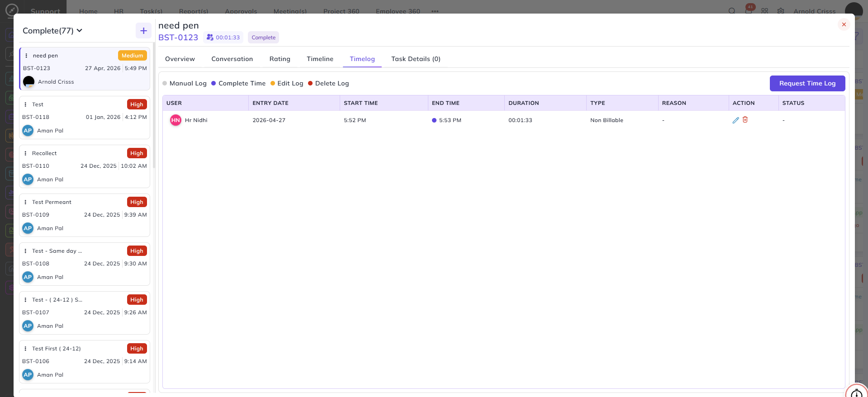Image resolution: width=868 pixels, height=397 pixels.
Task: Open the Rating tab
Action: [280, 59]
